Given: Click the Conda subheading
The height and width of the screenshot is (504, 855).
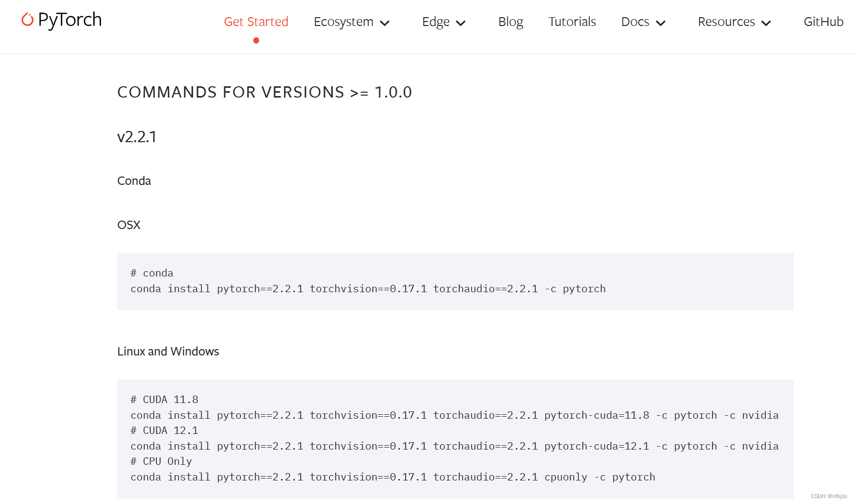Looking at the screenshot, I should [134, 181].
